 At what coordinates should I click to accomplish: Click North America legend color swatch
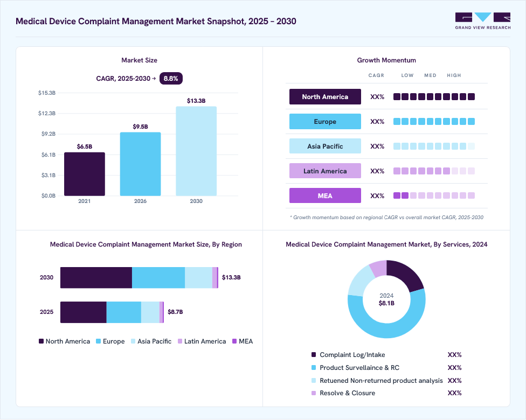coord(41,341)
